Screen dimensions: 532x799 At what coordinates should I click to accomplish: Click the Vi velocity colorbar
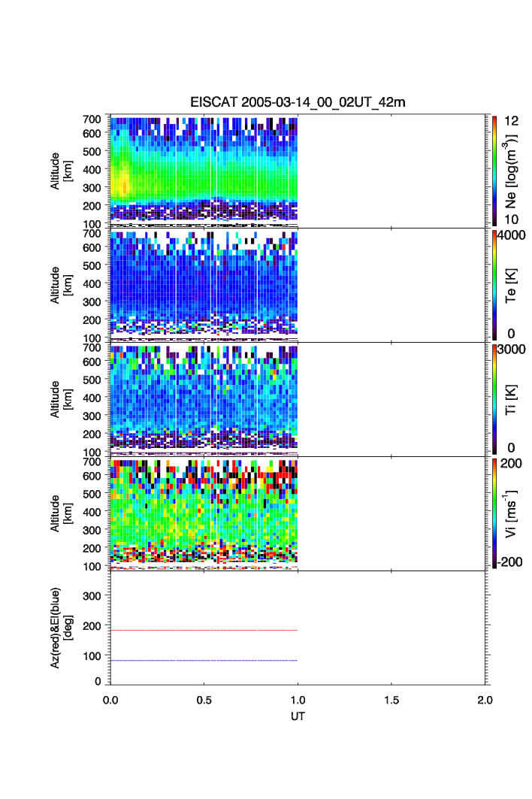pos(494,513)
